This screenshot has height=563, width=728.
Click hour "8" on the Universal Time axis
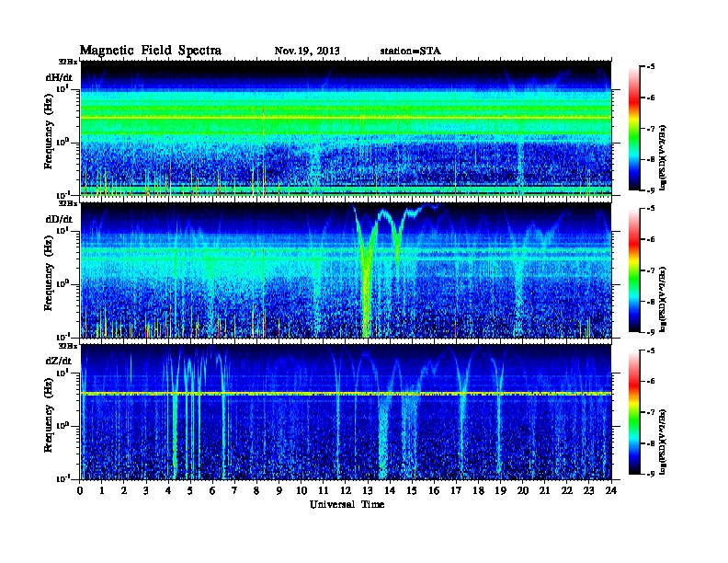(x=256, y=490)
